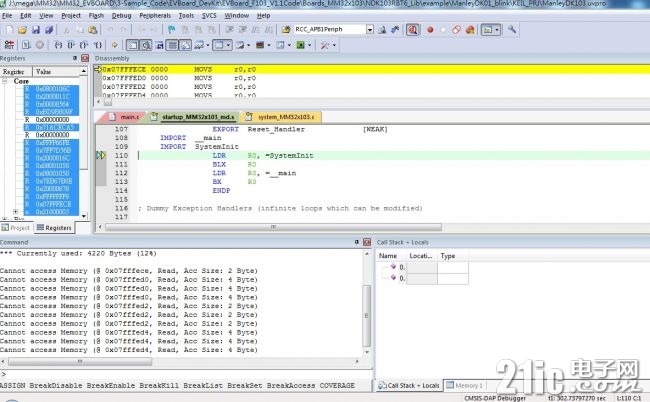Viewport: 650px width, 402px height.
Task: Toggle the Call Stack window button
Action: pyautogui.click(x=185, y=45)
